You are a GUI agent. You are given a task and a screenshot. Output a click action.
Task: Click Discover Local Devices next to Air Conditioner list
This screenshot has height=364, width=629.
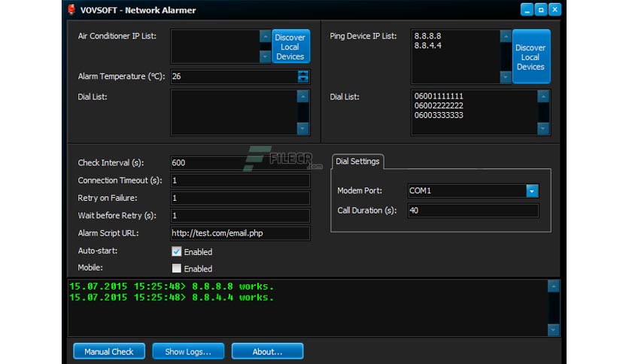tap(290, 47)
